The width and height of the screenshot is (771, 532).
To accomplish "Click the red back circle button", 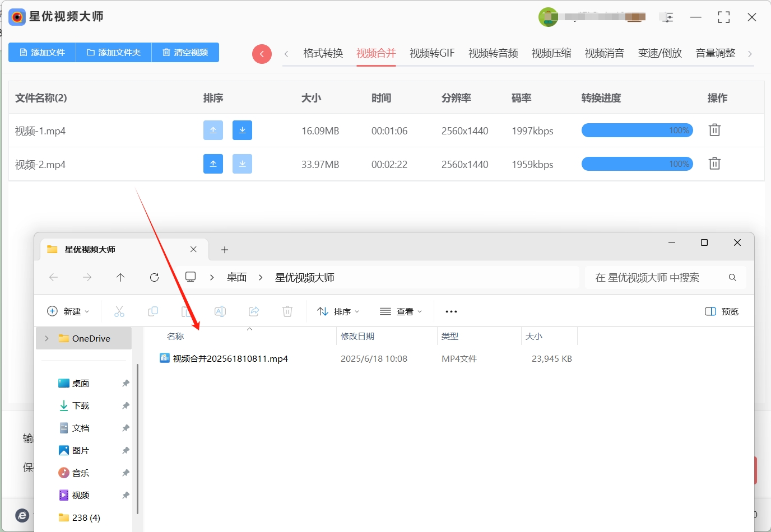I will 262,54.
